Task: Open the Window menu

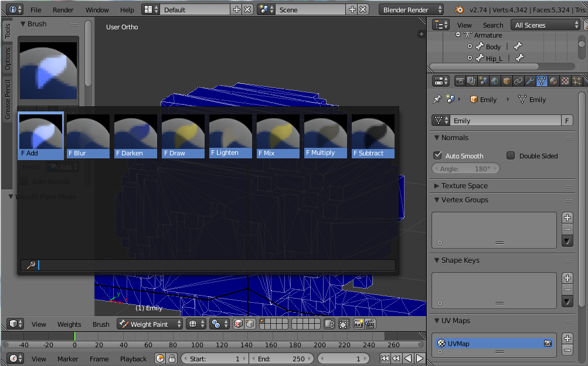Action: 97,10
